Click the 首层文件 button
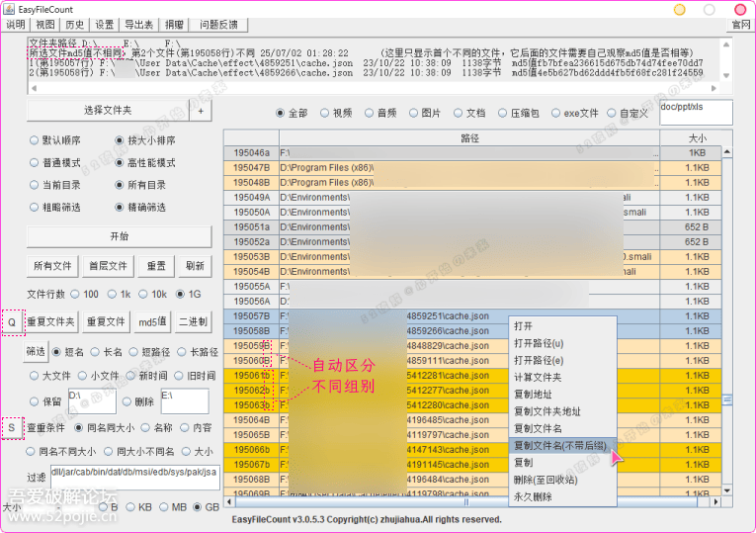This screenshot has height=533, width=756. [108, 266]
